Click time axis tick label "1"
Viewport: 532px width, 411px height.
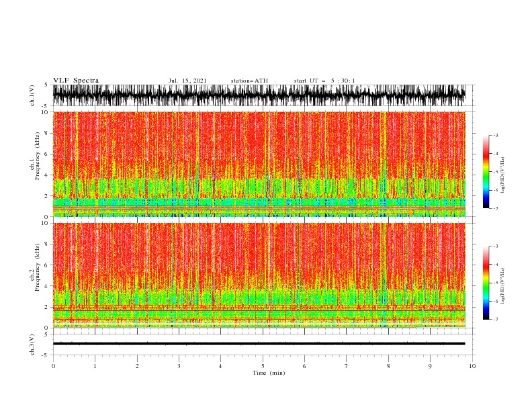(x=95, y=366)
